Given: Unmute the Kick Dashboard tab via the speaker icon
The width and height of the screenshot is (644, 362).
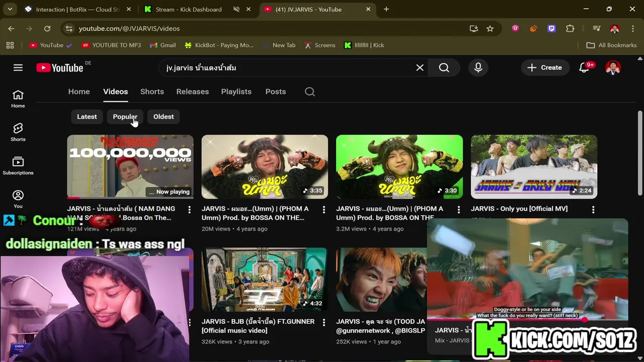Looking at the screenshot, I should pyautogui.click(x=236, y=9).
